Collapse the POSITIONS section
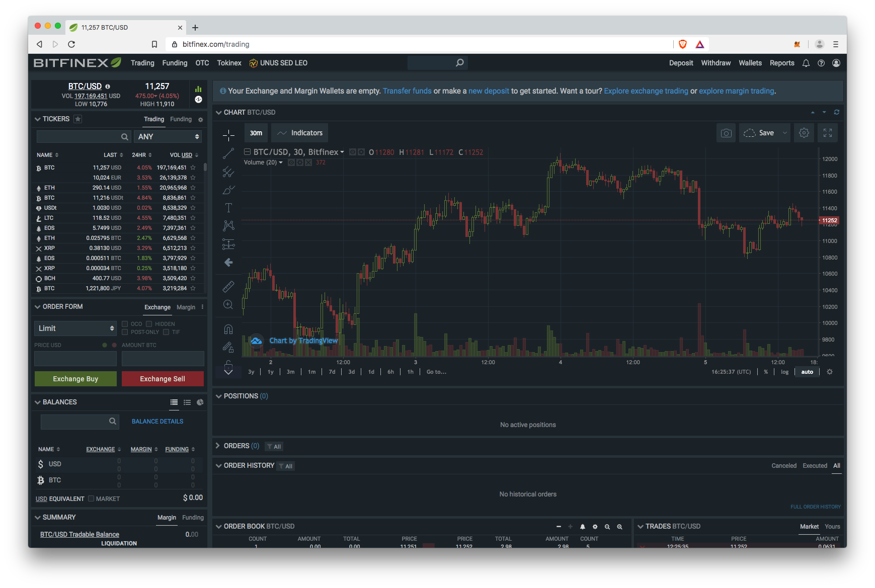Screen dimensions: 875x588 click(x=219, y=396)
